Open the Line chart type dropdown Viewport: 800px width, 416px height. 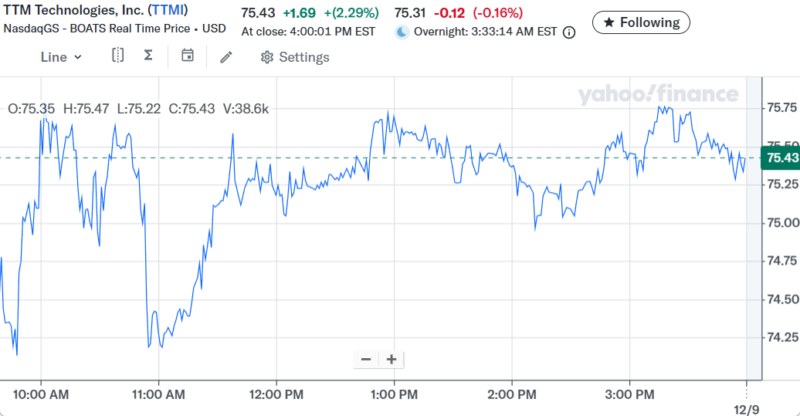coord(61,57)
